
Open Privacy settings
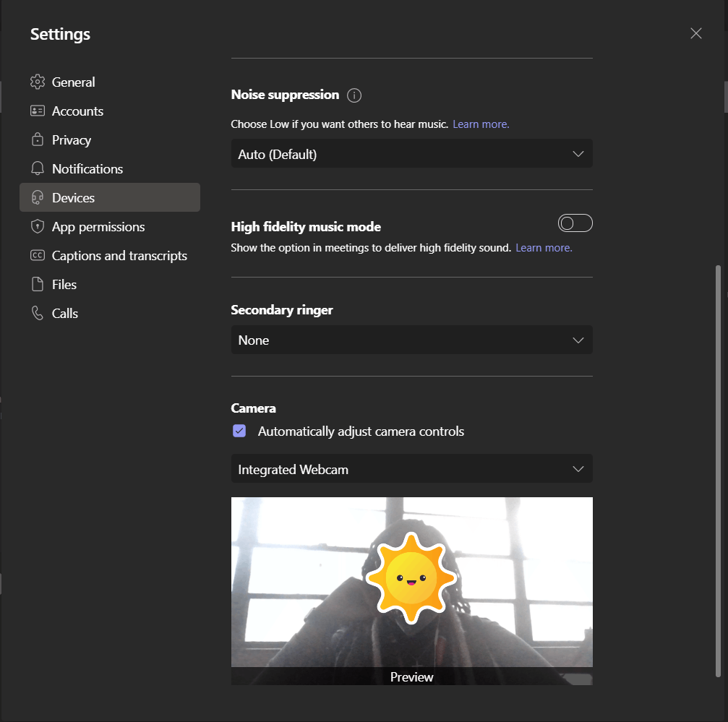click(x=110, y=139)
